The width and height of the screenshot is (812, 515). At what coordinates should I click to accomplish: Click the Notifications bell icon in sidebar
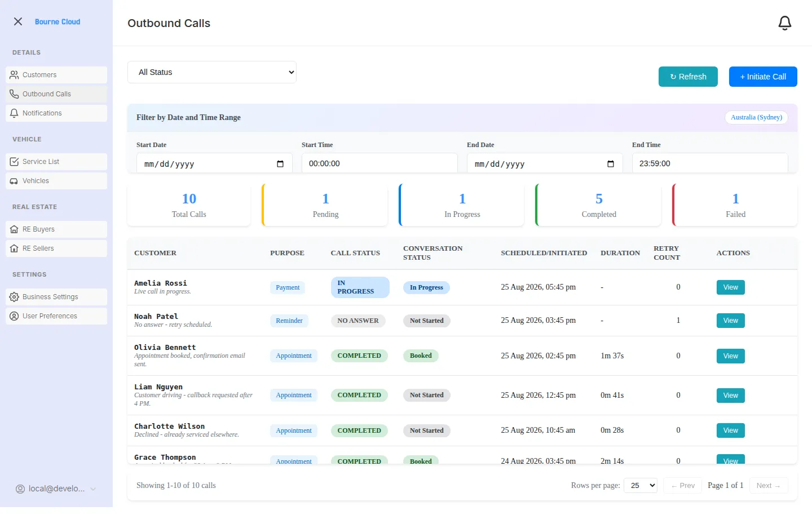(x=14, y=113)
